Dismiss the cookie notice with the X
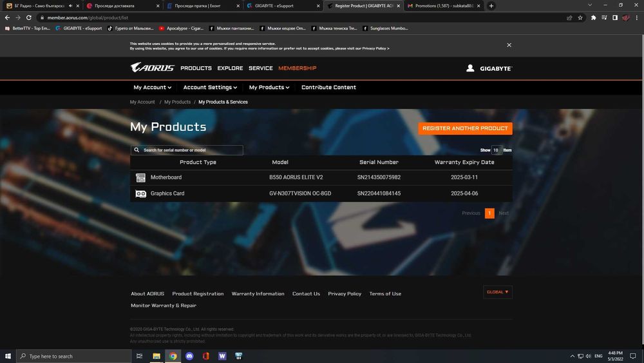Image resolution: width=644 pixels, height=363 pixels. pos(509,45)
